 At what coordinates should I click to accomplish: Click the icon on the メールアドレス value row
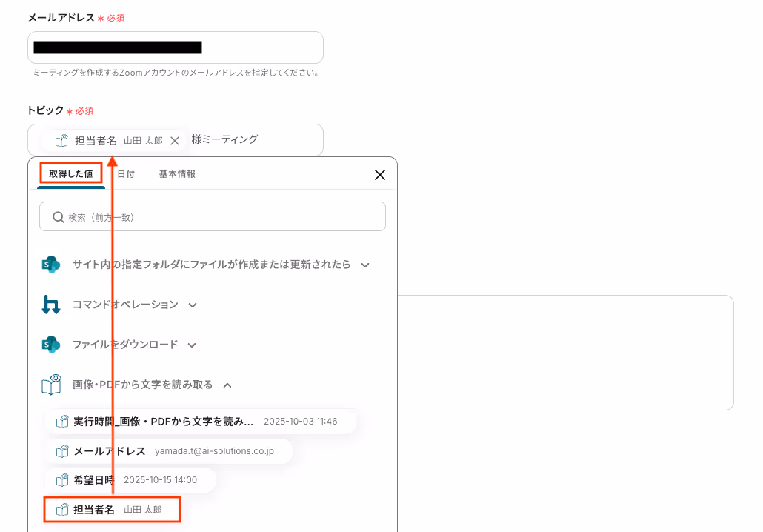[62, 451]
